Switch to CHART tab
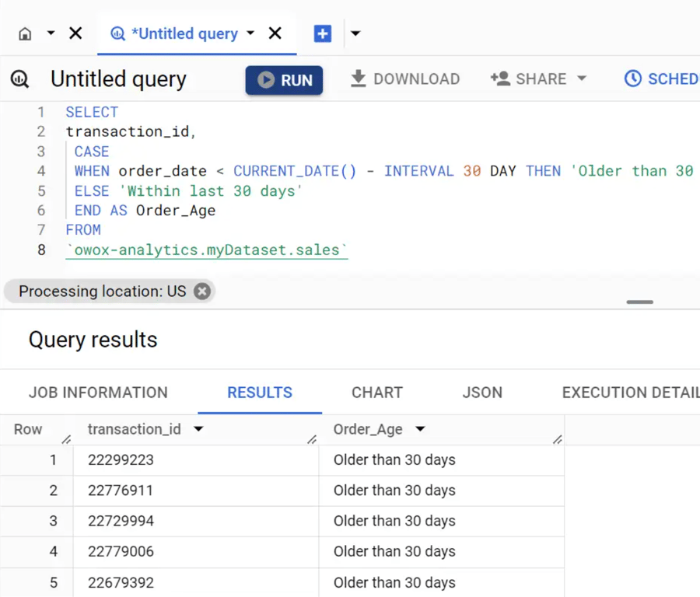The height and width of the screenshot is (597, 700). click(377, 393)
